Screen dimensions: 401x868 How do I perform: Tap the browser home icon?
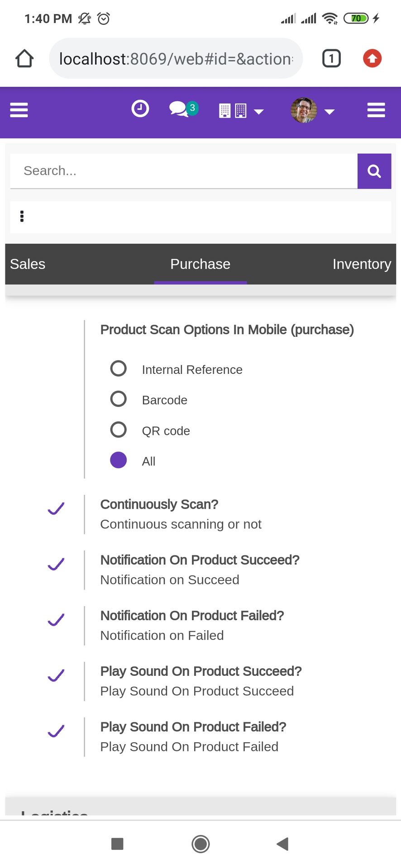[24, 58]
